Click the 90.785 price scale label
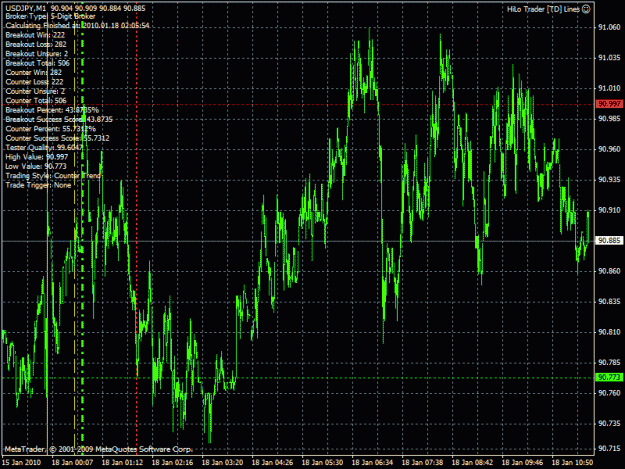 click(x=609, y=362)
